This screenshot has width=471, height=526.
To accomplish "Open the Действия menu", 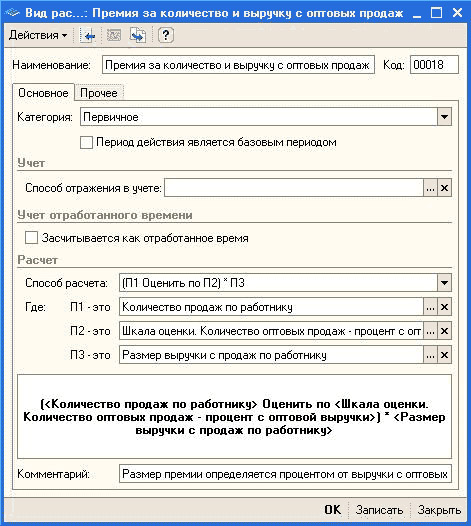I will coord(38,35).
